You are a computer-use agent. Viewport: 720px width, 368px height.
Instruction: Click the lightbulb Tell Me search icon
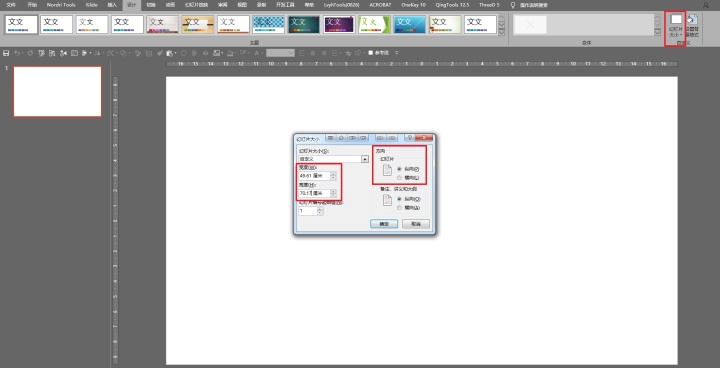coord(513,5)
